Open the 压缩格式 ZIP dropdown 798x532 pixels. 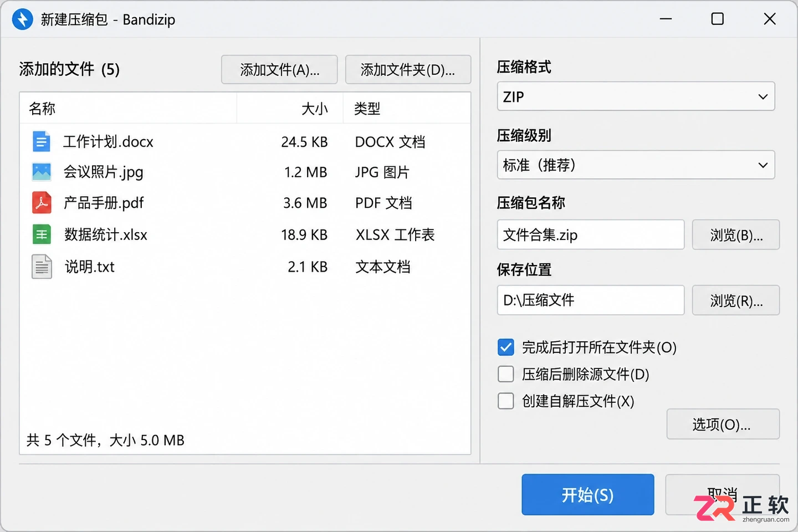click(636, 96)
